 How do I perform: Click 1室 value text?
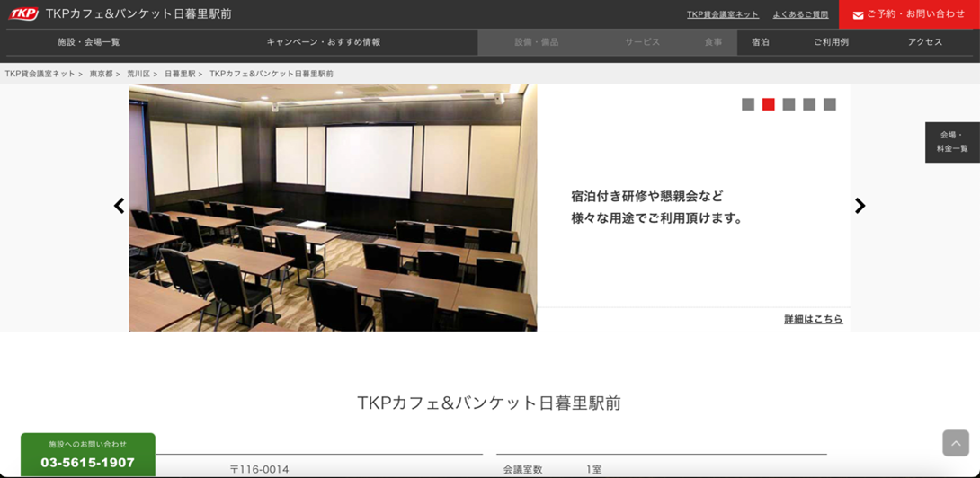click(593, 469)
